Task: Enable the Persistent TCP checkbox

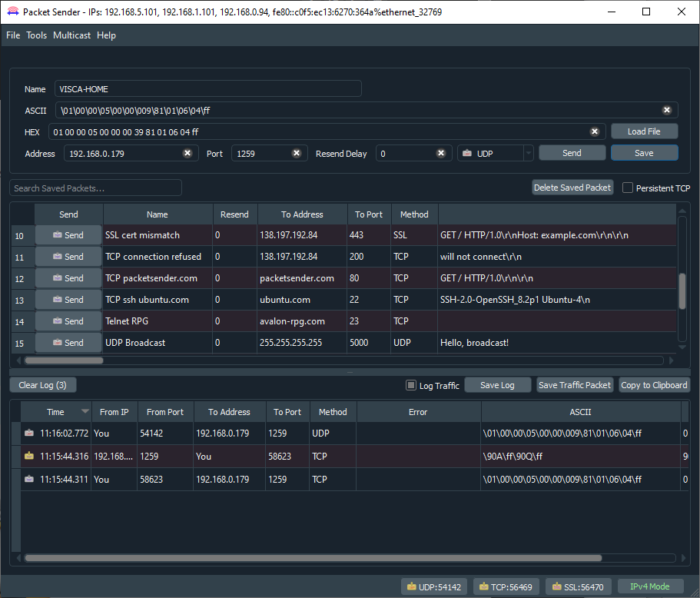Action: [x=627, y=188]
